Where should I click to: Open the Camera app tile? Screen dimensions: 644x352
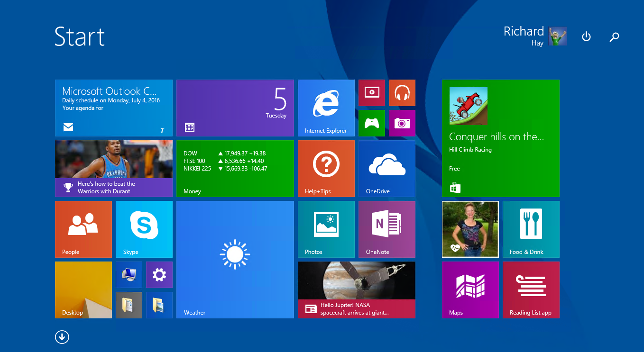tap(402, 123)
